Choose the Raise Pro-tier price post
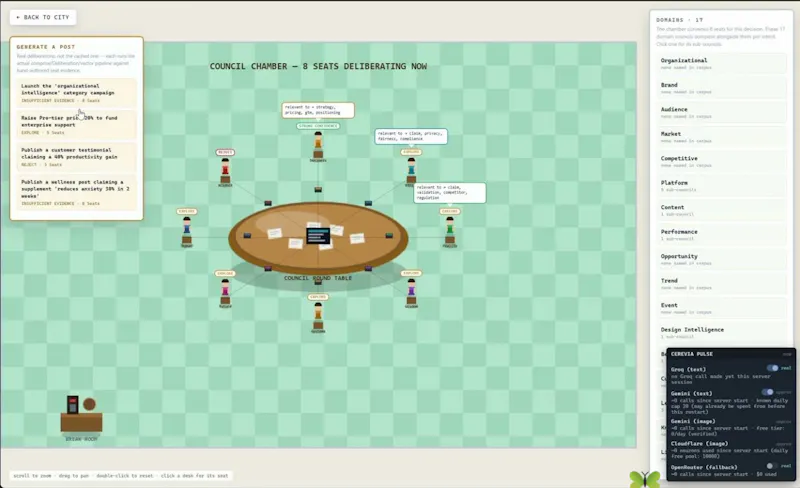The width and height of the screenshot is (800, 488). (77, 125)
